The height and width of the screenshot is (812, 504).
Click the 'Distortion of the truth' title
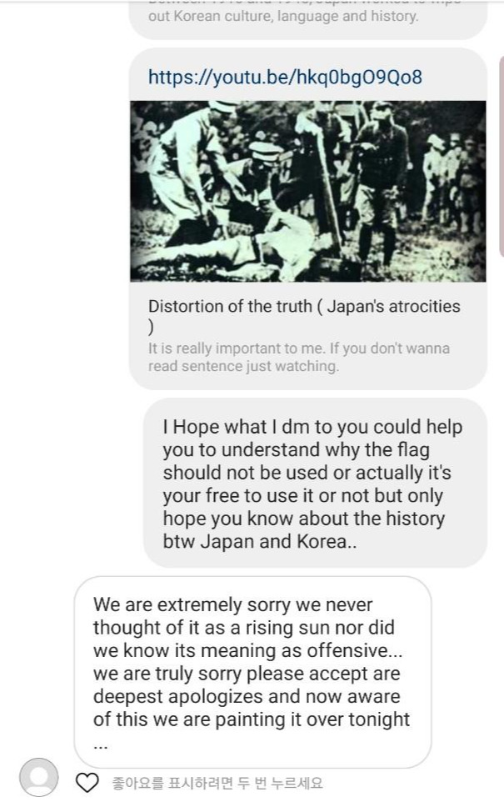click(304, 315)
